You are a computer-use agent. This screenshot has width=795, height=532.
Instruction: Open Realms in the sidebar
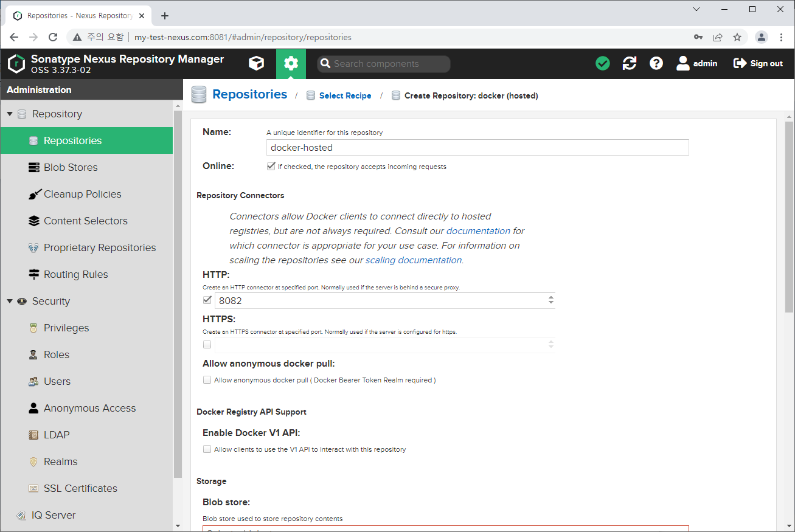(86, 461)
